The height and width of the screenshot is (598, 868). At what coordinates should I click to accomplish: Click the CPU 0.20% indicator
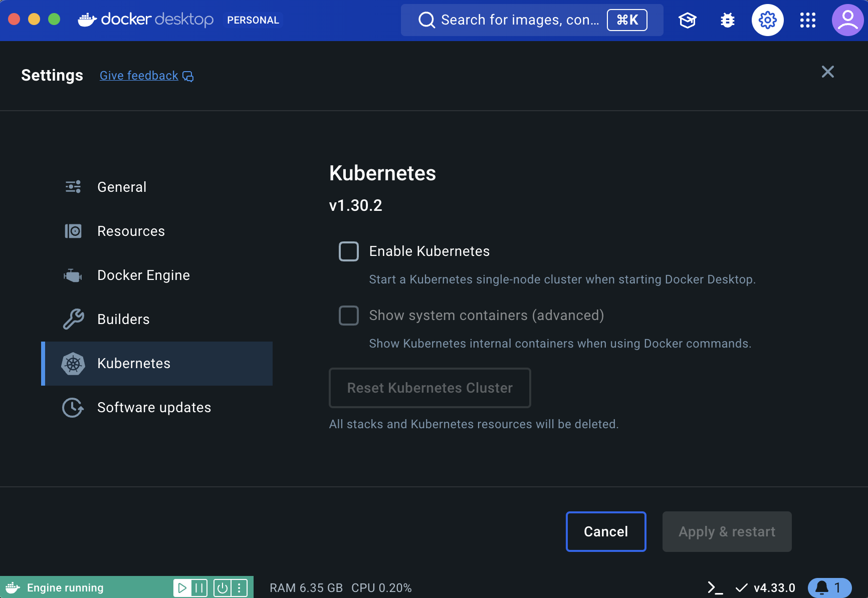click(381, 587)
